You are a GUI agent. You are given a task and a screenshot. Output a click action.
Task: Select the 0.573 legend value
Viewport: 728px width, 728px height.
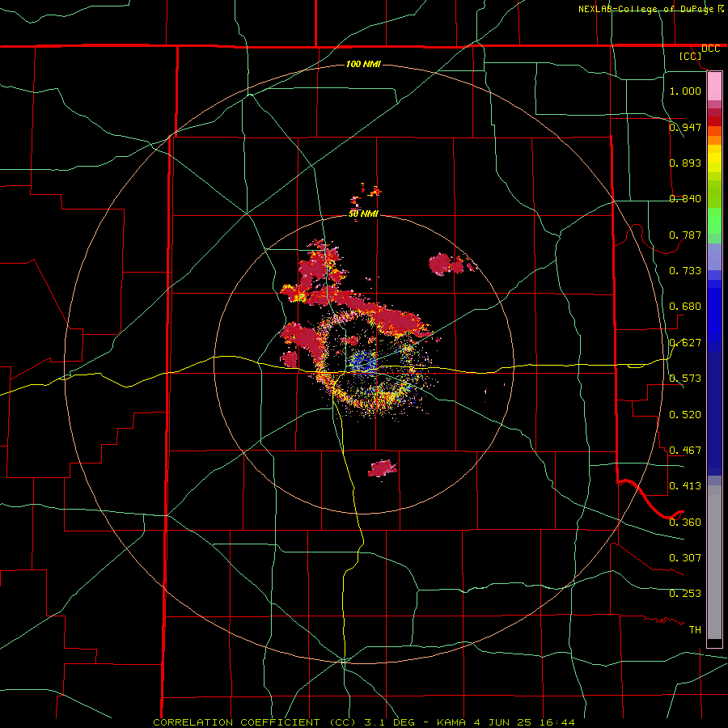pos(685,378)
